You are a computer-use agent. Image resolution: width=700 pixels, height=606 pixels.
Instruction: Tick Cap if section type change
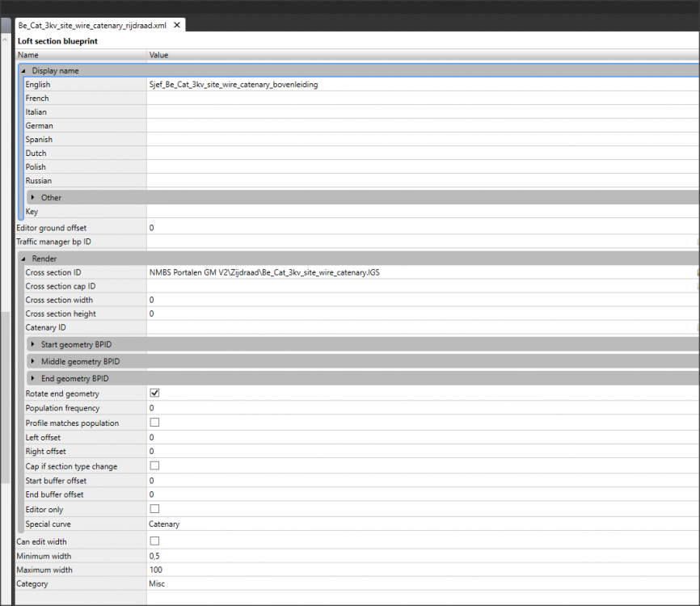click(154, 466)
